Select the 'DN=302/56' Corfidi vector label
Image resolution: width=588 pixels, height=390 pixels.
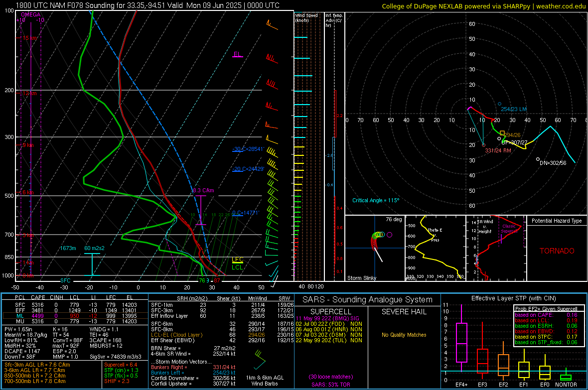(553, 163)
